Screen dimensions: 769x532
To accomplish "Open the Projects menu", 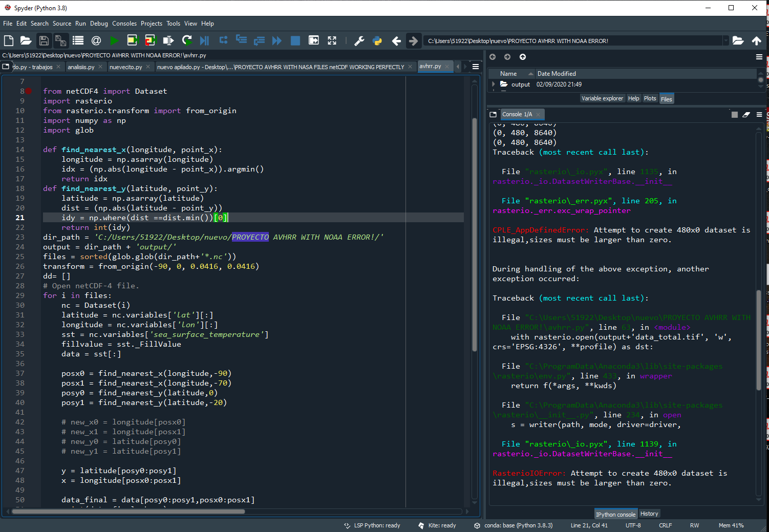I will click(x=152, y=24).
